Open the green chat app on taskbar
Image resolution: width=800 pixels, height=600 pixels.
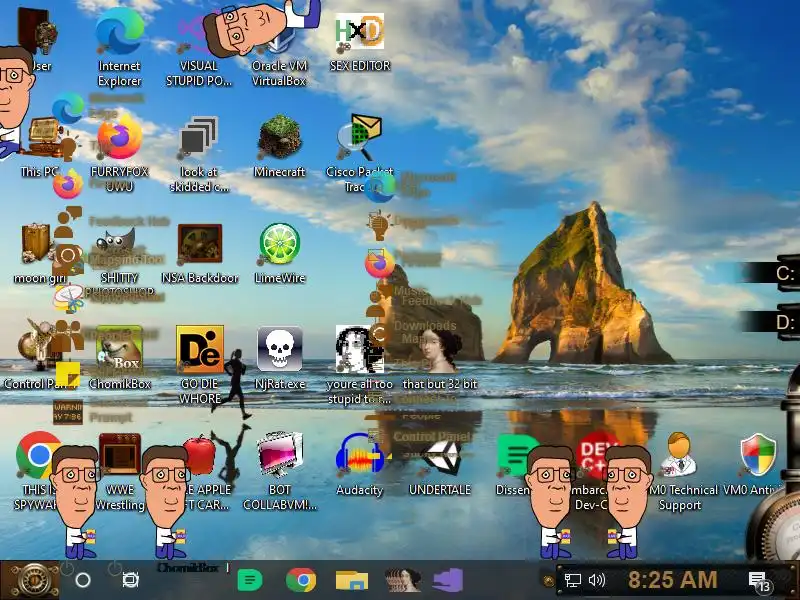point(250,580)
